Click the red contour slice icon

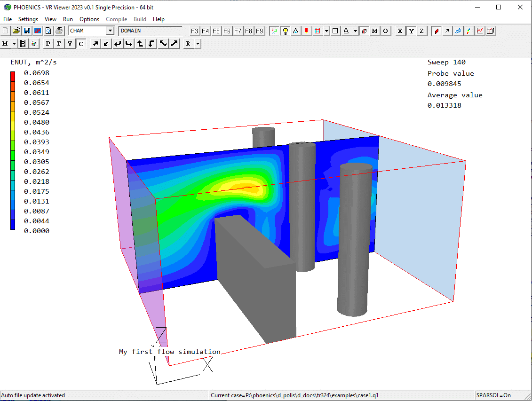436,31
